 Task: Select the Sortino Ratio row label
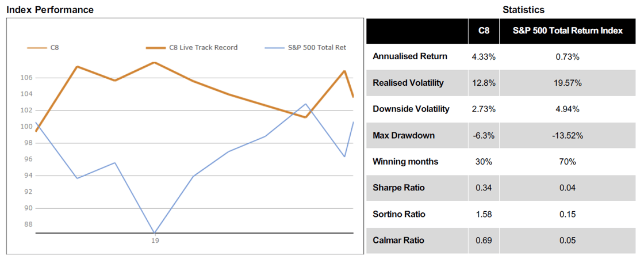click(x=399, y=215)
